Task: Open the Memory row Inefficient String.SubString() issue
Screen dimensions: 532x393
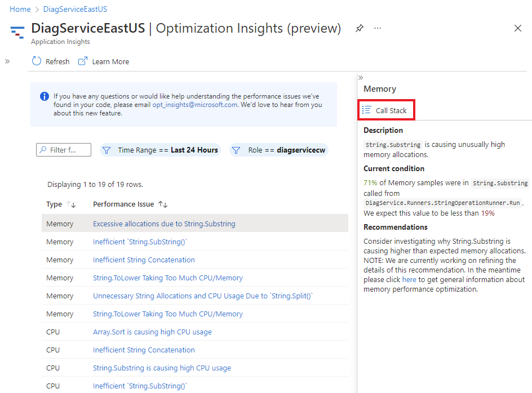Action: (140, 242)
